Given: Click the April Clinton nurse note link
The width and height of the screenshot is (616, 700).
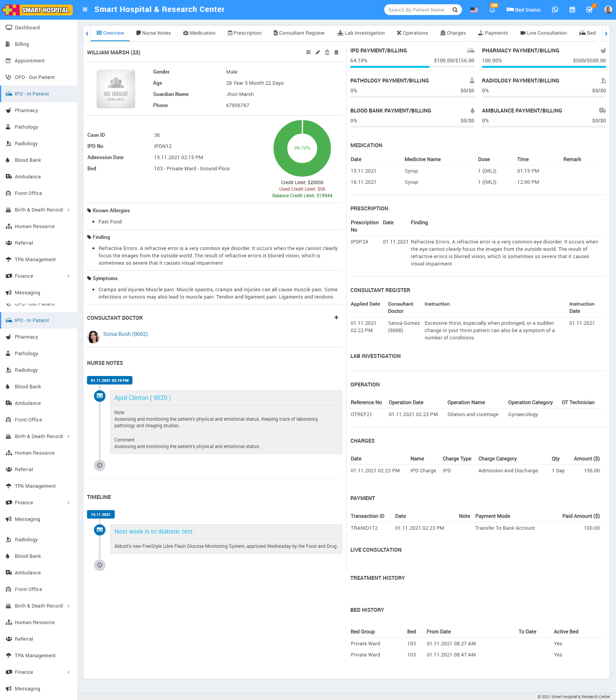Looking at the screenshot, I should point(142,398).
